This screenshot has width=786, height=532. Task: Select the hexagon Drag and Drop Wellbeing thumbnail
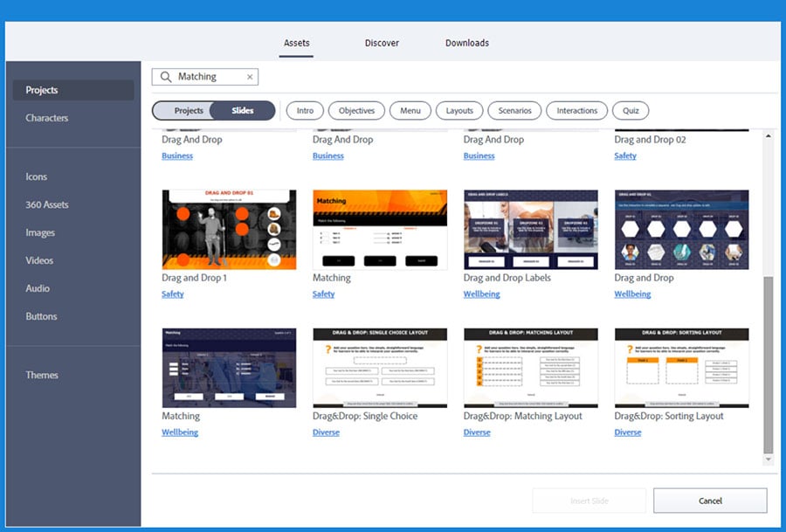(x=682, y=230)
